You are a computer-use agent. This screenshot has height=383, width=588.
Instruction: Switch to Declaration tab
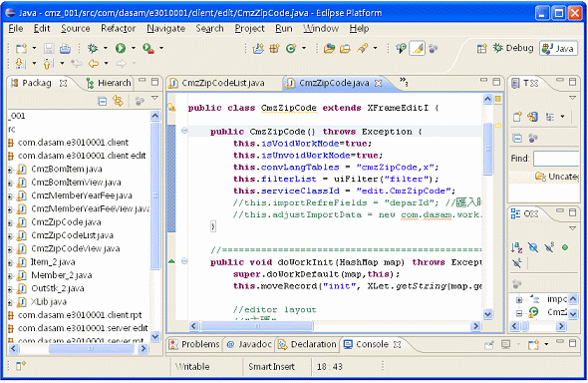[308, 344]
